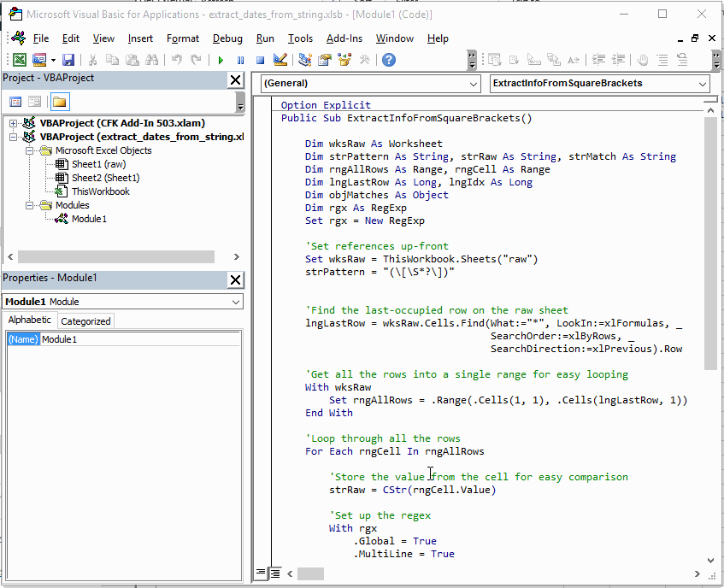Open the Tools menu
The width and height of the screenshot is (724, 588).
pyautogui.click(x=301, y=38)
